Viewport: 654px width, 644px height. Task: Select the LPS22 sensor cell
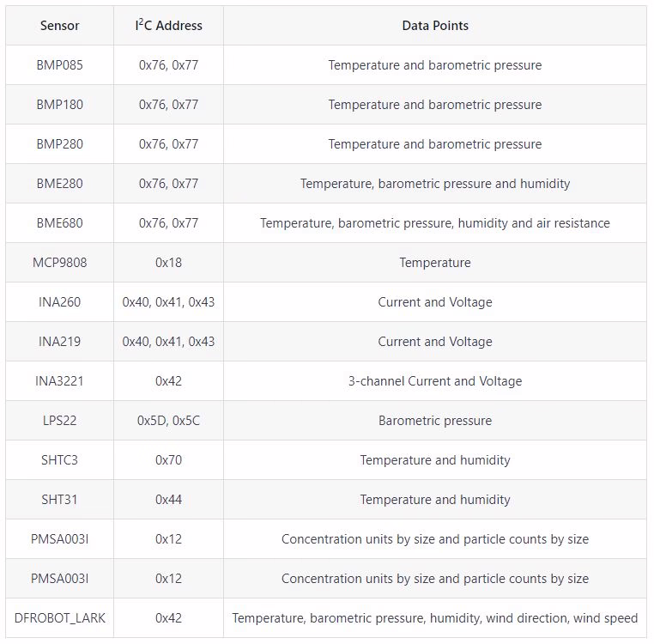[59, 421]
